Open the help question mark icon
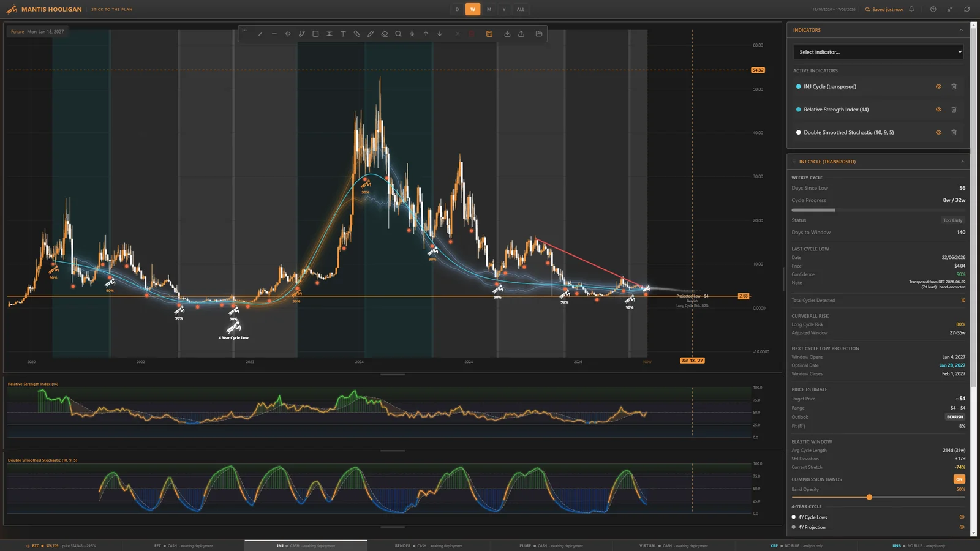 (933, 9)
